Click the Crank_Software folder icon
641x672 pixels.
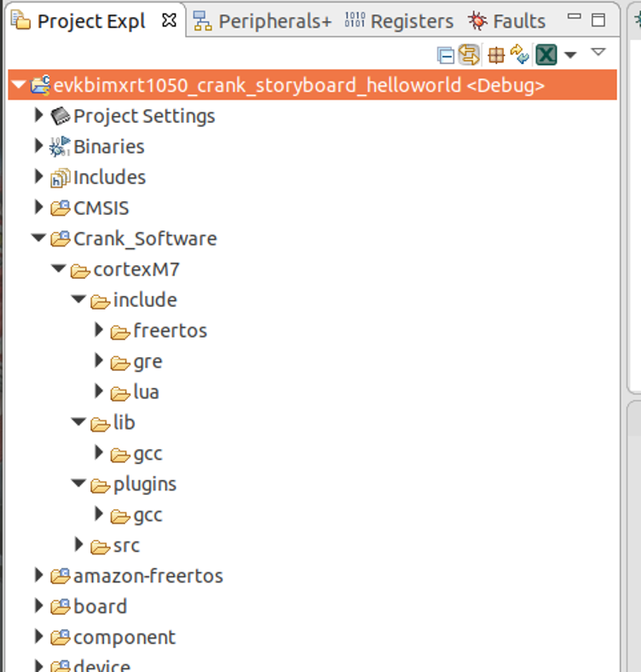coord(60,239)
